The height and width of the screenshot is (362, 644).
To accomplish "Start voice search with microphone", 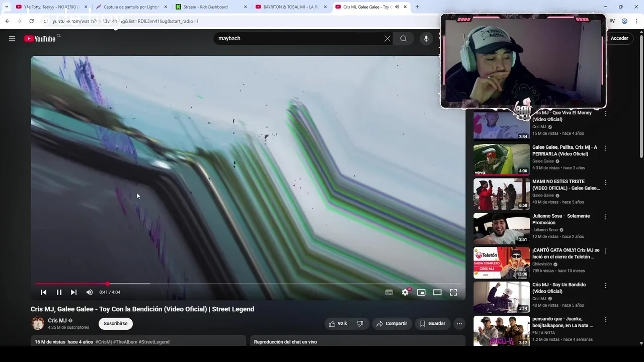I will point(426,39).
